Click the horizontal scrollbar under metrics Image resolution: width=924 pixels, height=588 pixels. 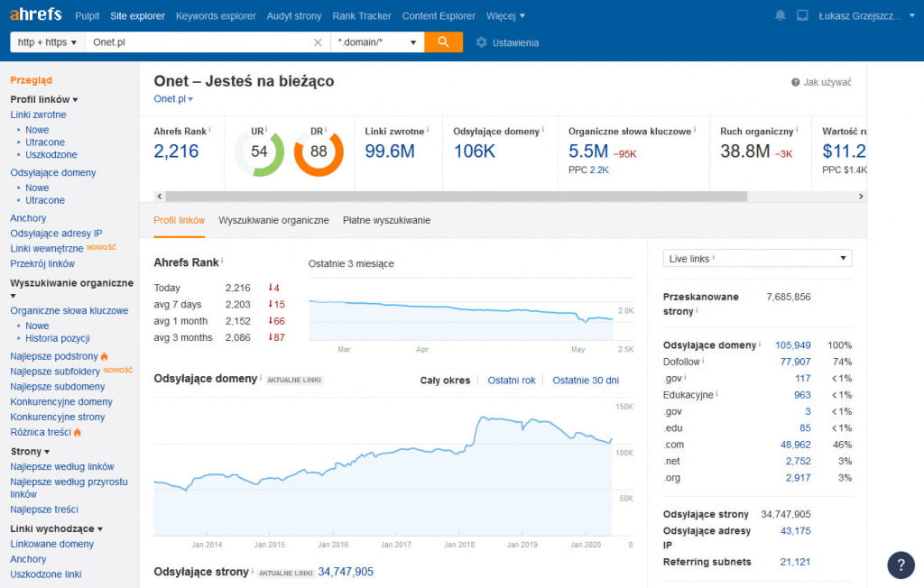coord(456,196)
